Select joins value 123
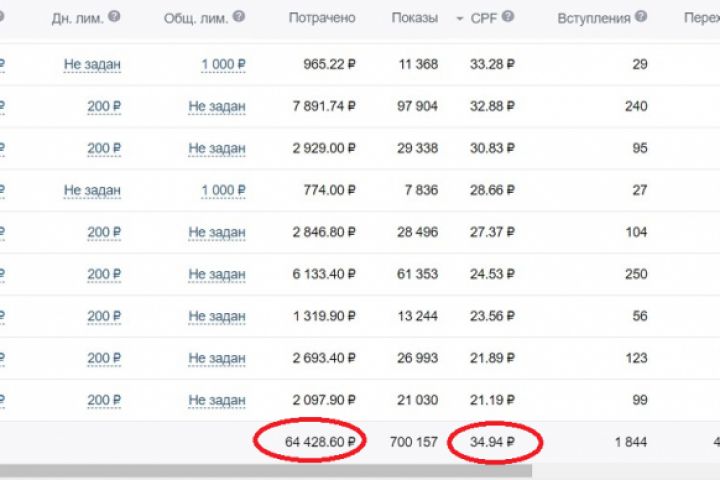The height and width of the screenshot is (480, 720). (636, 358)
